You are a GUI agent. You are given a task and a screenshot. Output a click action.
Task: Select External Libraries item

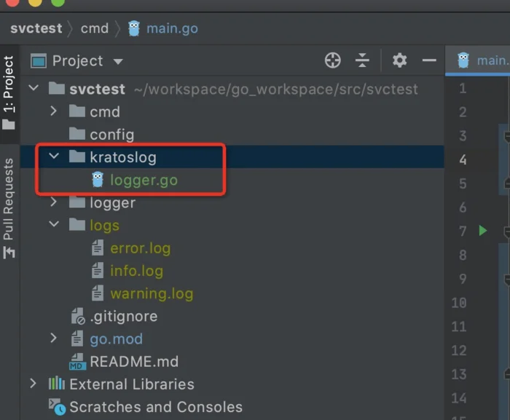pos(132,384)
